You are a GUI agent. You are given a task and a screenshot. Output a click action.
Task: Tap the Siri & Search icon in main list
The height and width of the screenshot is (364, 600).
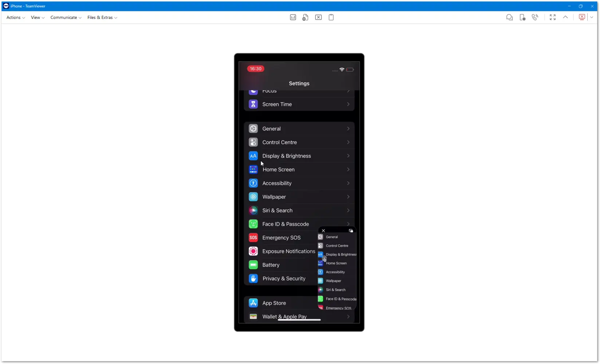pyautogui.click(x=253, y=210)
